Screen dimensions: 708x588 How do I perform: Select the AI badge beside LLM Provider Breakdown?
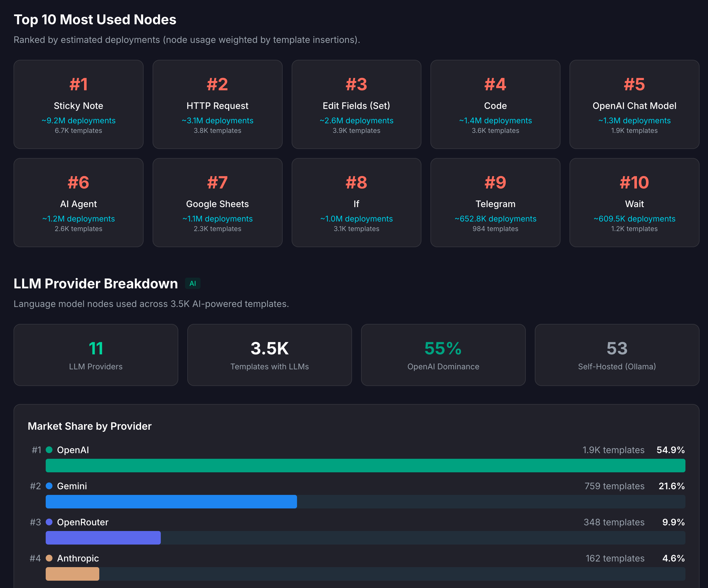pos(193,284)
